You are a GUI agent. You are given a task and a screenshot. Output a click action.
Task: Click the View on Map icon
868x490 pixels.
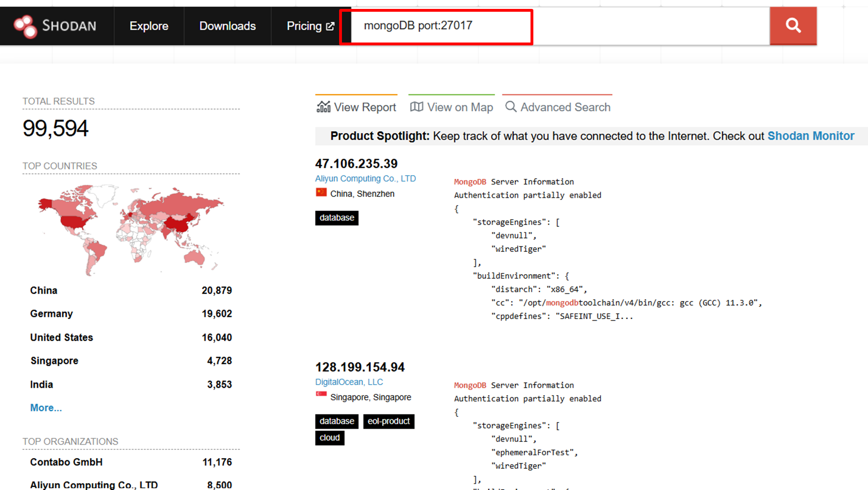416,107
